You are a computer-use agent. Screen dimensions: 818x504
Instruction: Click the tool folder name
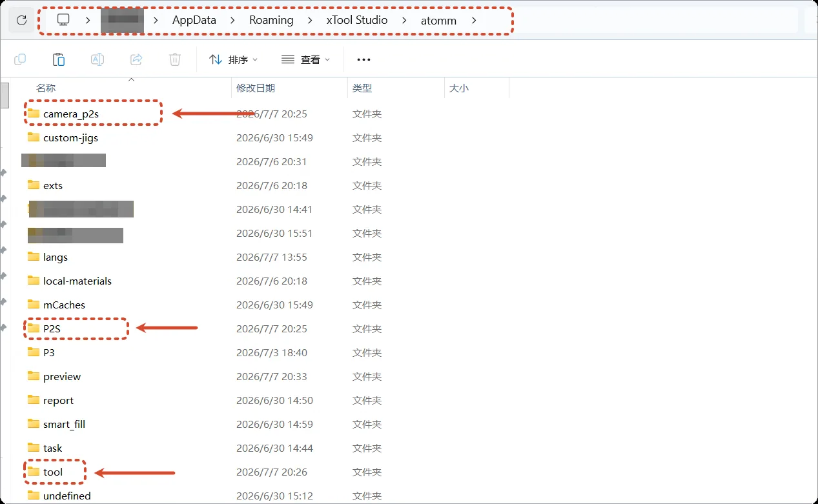(53, 472)
